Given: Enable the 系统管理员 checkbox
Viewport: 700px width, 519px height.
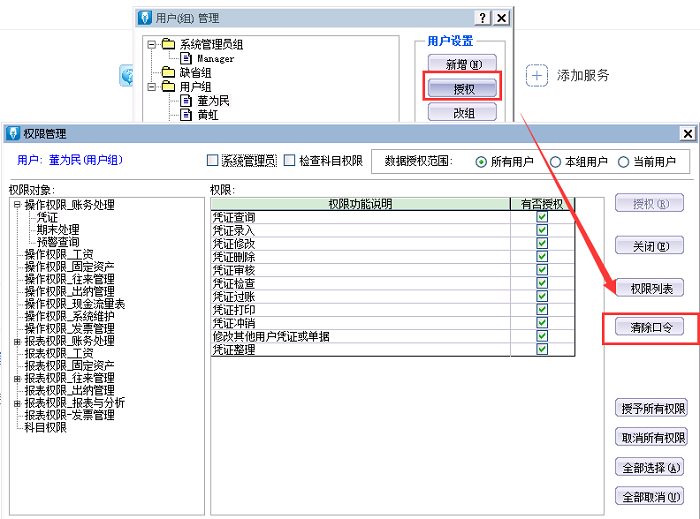Looking at the screenshot, I should (212, 160).
